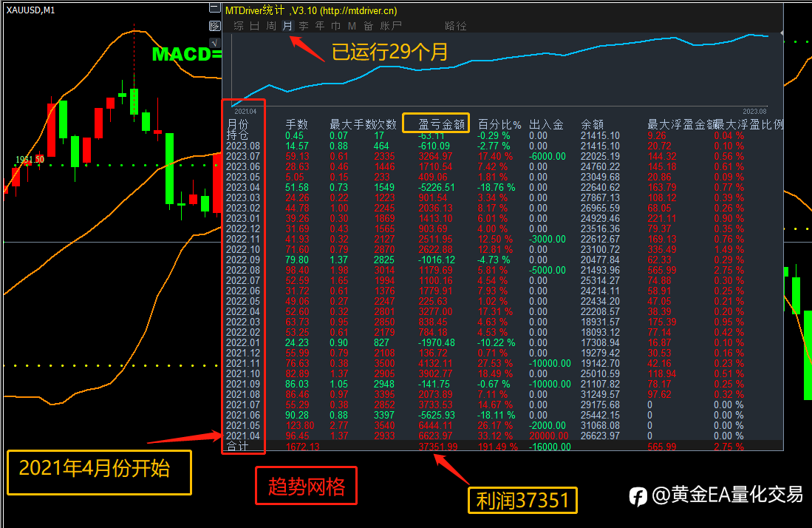
Task: Click the floating ratio 1.49 %
Action: (729, 250)
